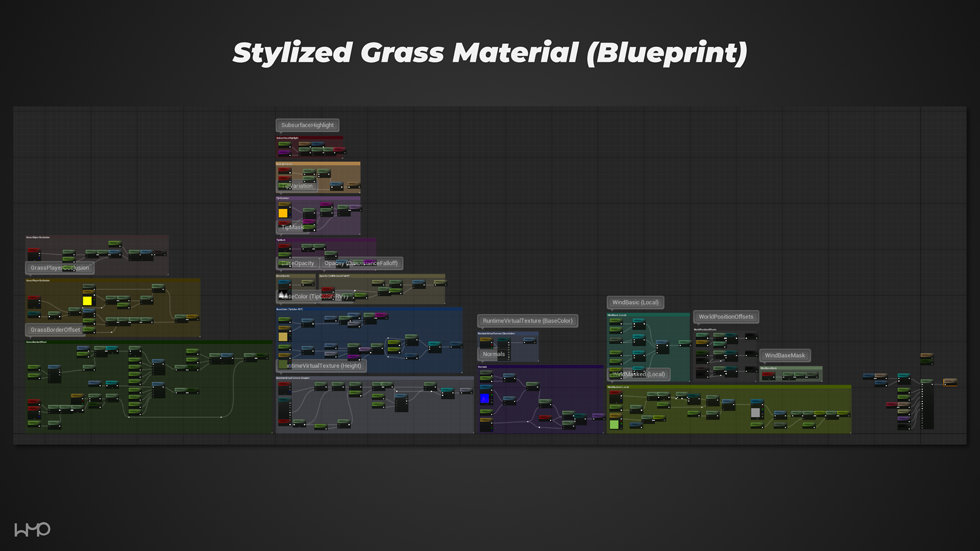Select the orange color swatch in TipVariation
The width and height of the screenshot is (980, 551).
[283, 213]
